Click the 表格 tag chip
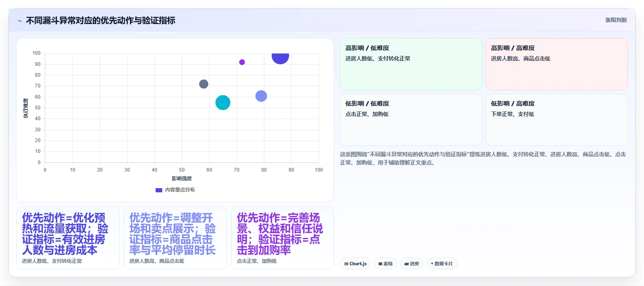This screenshot has height=286, width=644. point(385,264)
